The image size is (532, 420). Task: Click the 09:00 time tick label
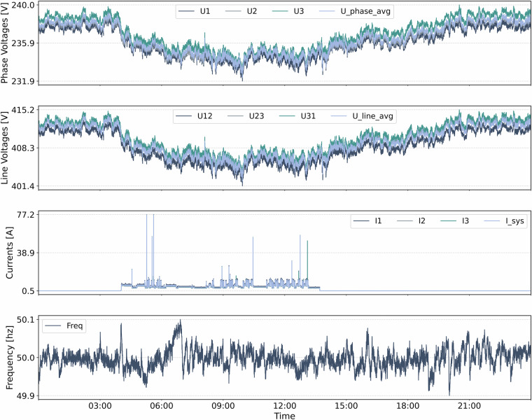pos(223,406)
